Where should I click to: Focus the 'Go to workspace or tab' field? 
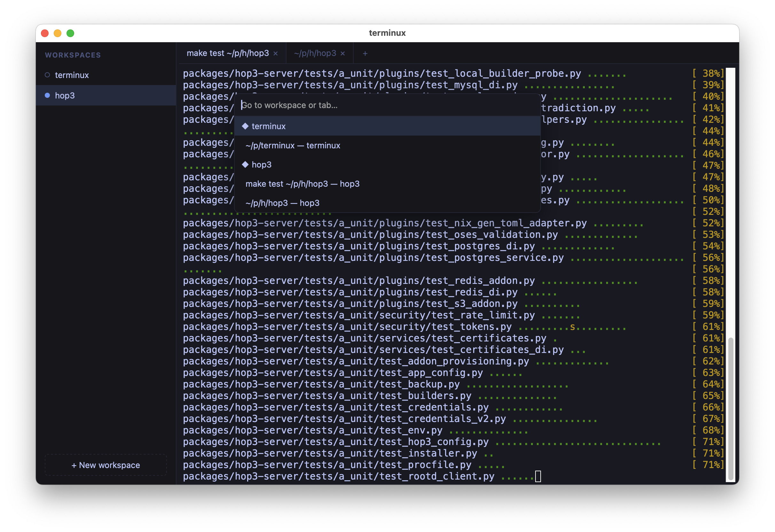(x=388, y=105)
